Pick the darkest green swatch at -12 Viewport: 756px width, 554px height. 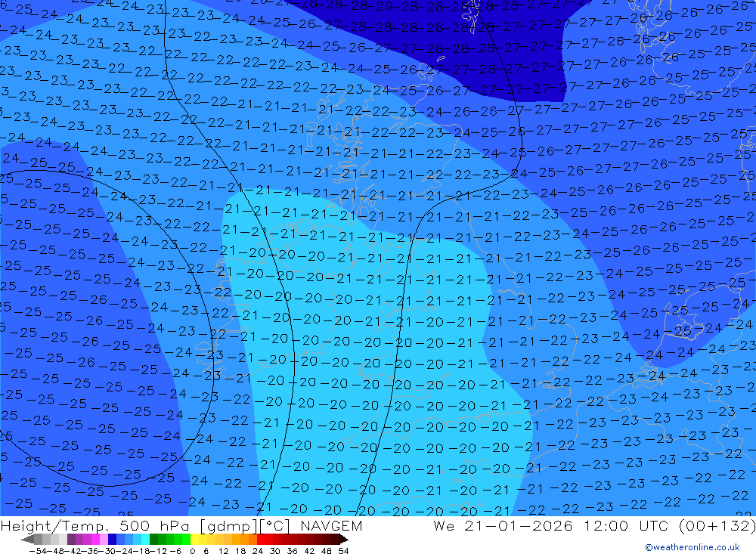(153, 540)
